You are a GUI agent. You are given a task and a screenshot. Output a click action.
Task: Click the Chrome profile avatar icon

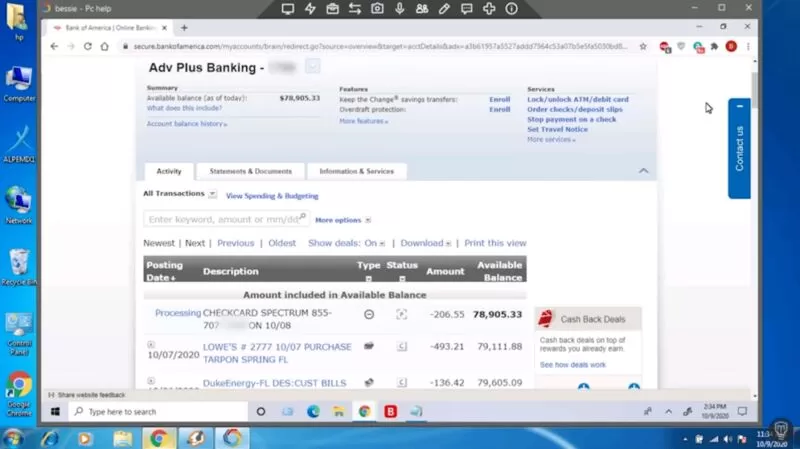(x=731, y=46)
